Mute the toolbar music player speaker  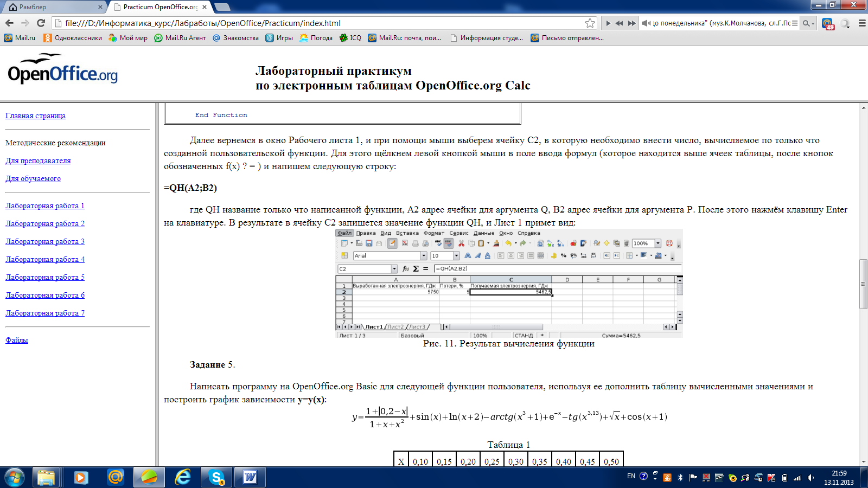coord(646,23)
